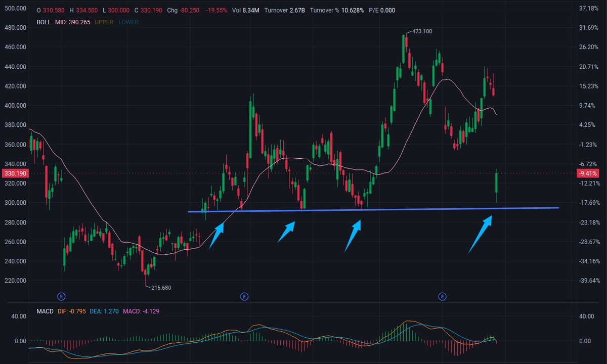Screen dimensions: 607x364
Task: Click the 400.000 price axis label
Action: coord(15,106)
